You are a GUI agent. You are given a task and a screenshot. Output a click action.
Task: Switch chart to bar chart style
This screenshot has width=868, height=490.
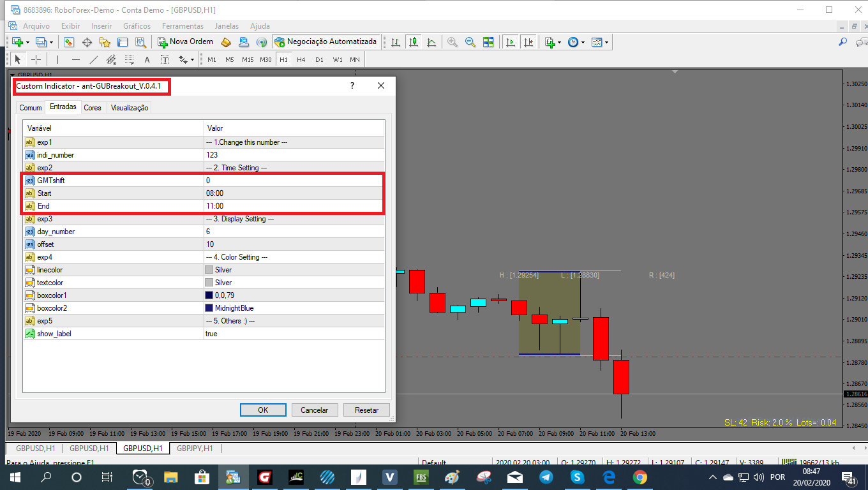396,42
